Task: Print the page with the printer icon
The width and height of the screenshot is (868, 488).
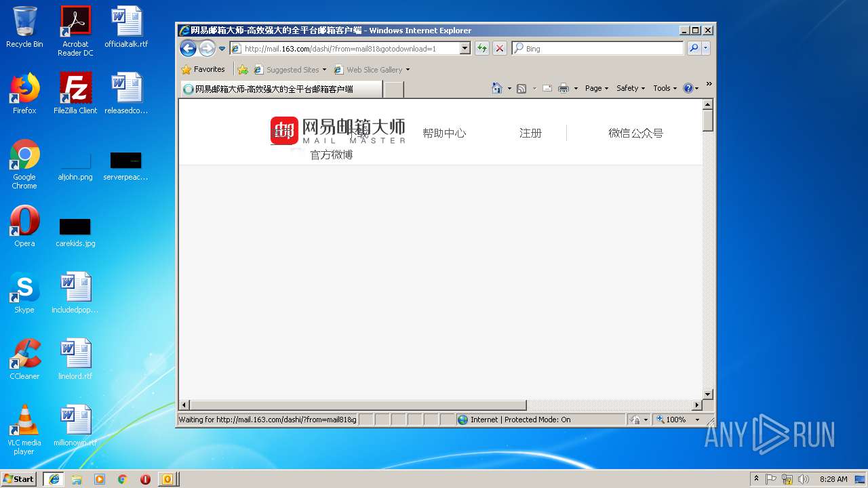Action: pos(563,88)
